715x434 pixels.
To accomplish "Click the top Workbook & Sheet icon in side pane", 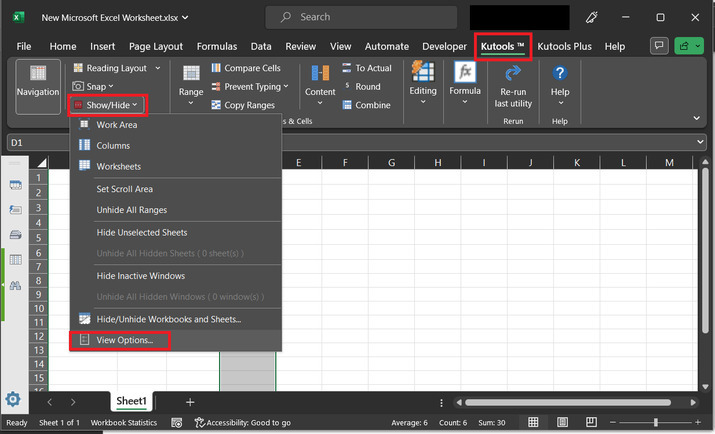I will [15, 185].
